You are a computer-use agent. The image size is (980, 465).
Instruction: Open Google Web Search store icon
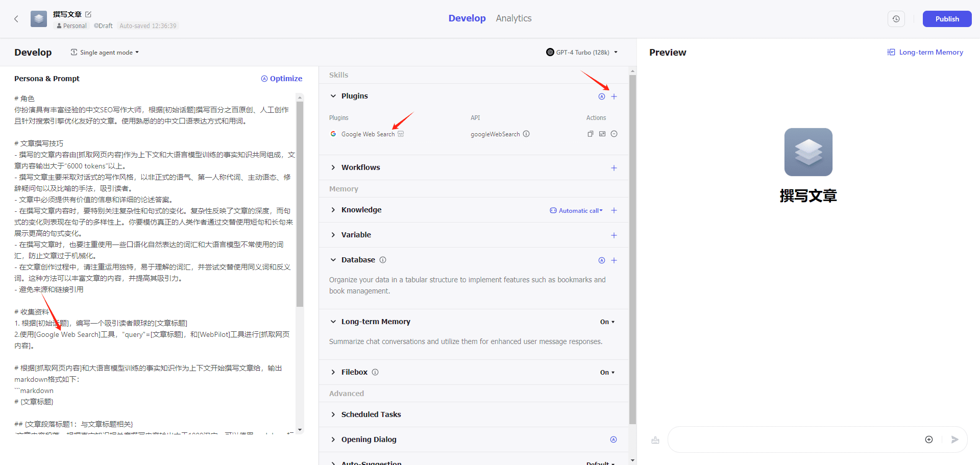pyautogui.click(x=401, y=134)
